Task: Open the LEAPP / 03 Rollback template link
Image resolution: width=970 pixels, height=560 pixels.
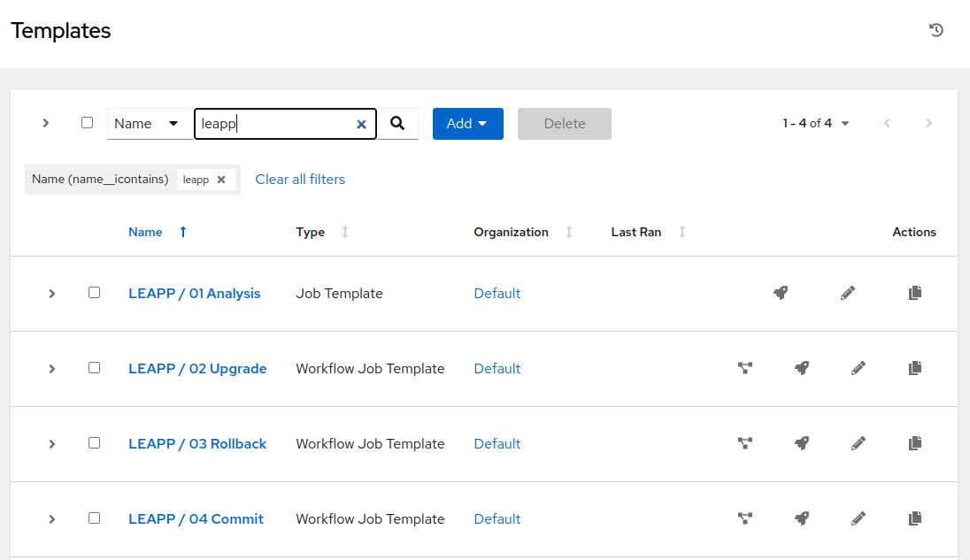Action: pos(197,444)
